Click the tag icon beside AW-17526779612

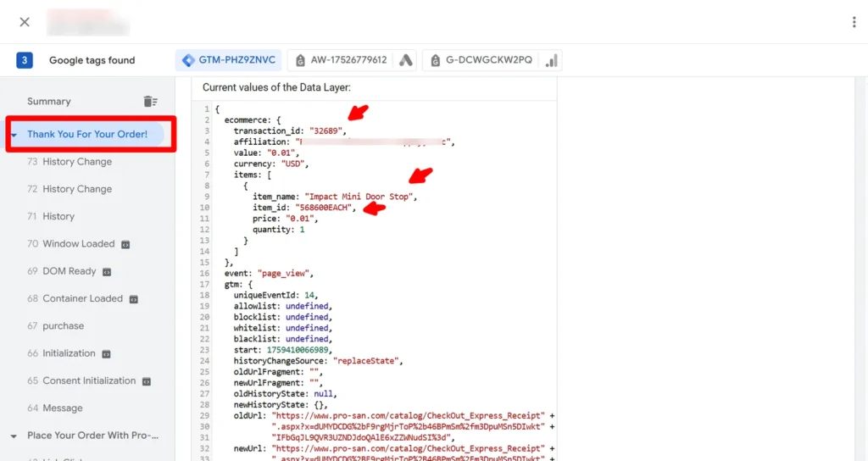(x=300, y=60)
